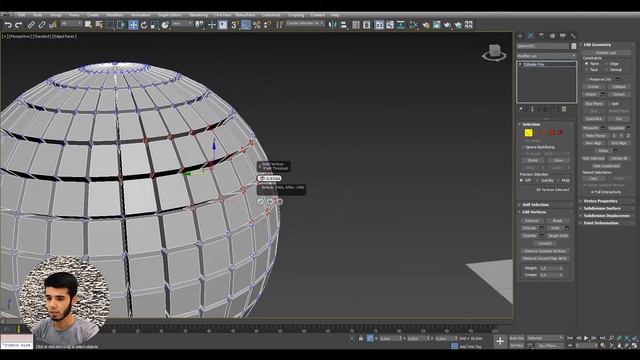640x360 pixels.
Task: Activate the Select and Scale tool
Action: point(155,25)
